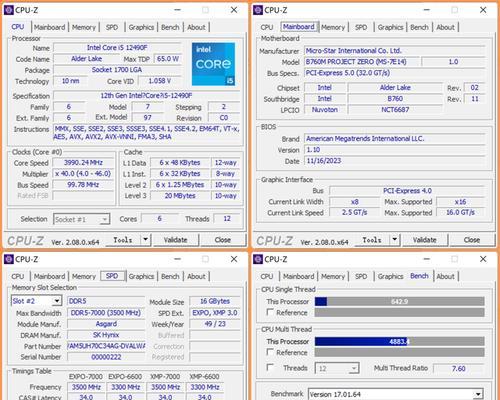Screen dimensions: 500x400
Task: Click the Tools button in the CPU window
Action: pyautogui.click(x=123, y=240)
